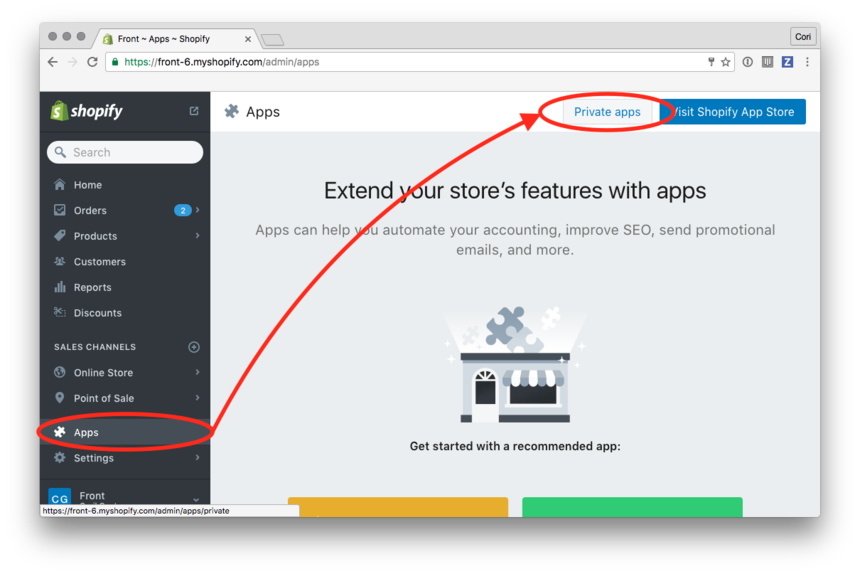The width and height of the screenshot is (860, 574).
Task: Click the CG account avatar
Action: pos(60,496)
